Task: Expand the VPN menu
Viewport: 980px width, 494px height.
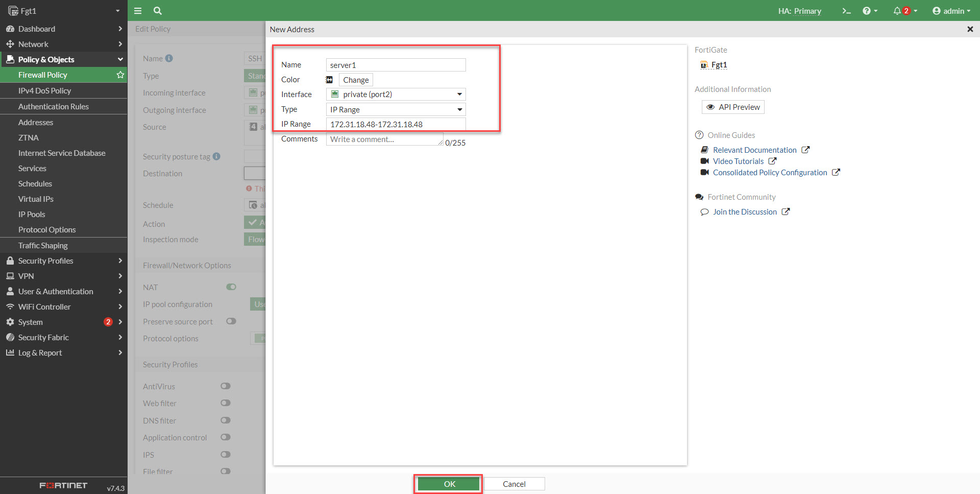Action: pyautogui.click(x=64, y=276)
